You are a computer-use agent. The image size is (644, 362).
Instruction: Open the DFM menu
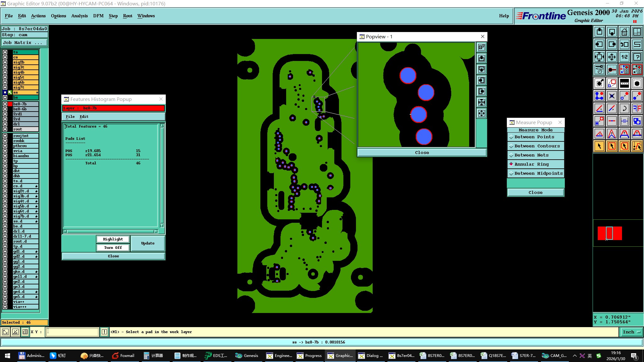tap(98, 16)
